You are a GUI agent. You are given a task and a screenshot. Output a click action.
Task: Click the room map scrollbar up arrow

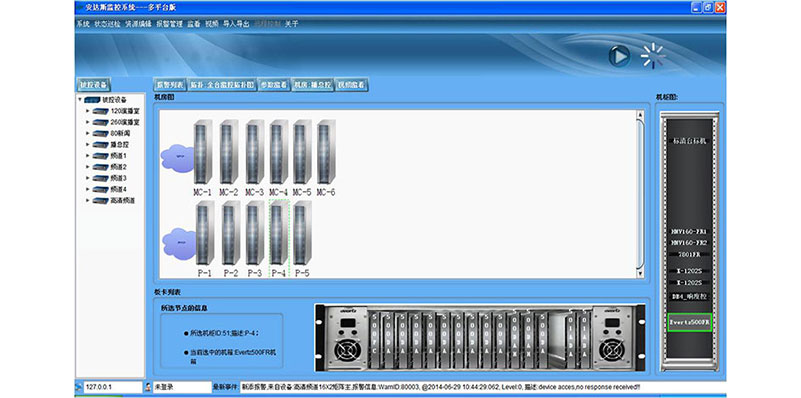(640, 115)
